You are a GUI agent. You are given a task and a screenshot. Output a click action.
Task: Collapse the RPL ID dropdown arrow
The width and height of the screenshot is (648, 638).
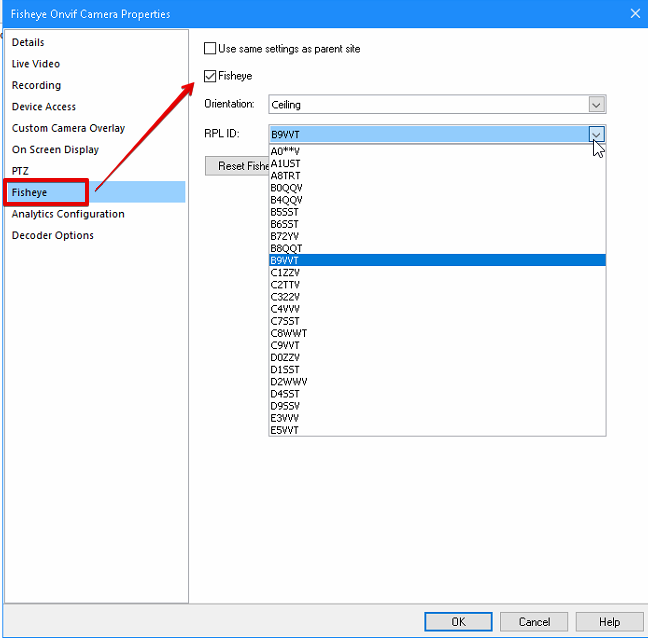pyautogui.click(x=596, y=134)
